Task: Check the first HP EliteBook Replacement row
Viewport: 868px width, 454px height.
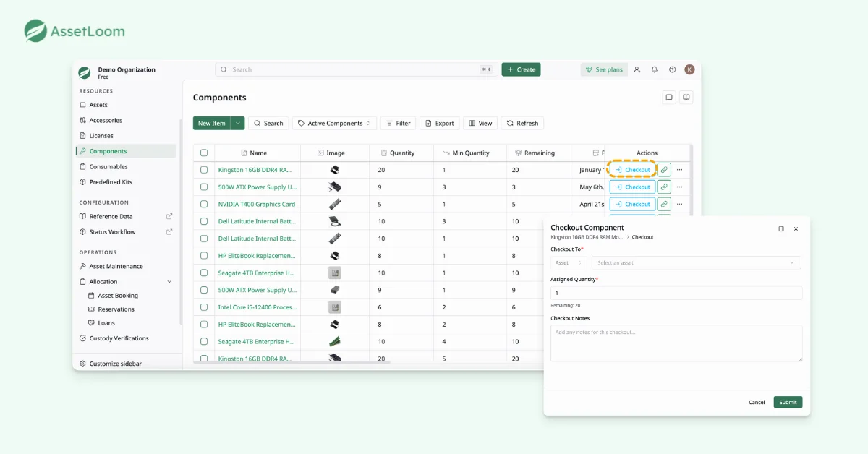Action: [204, 255]
